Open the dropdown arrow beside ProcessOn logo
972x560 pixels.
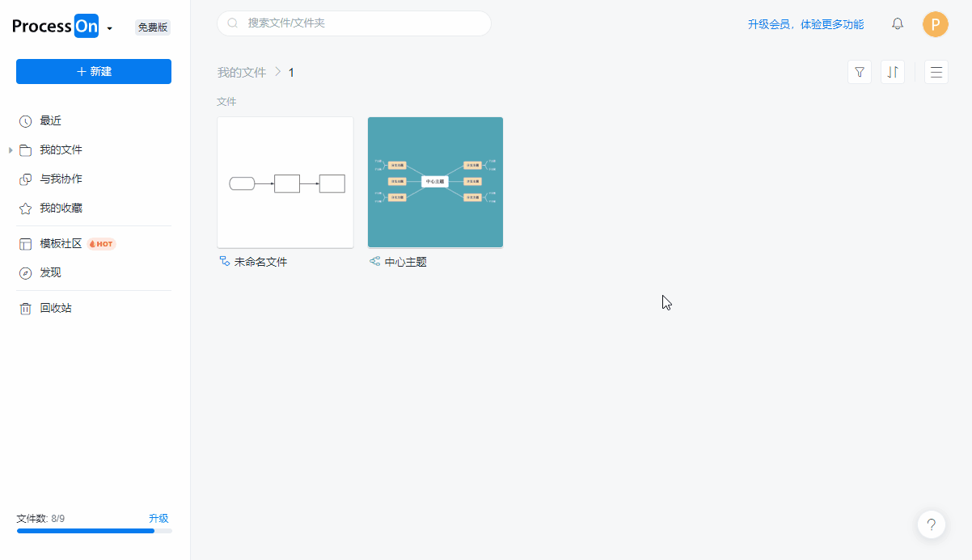109,28
